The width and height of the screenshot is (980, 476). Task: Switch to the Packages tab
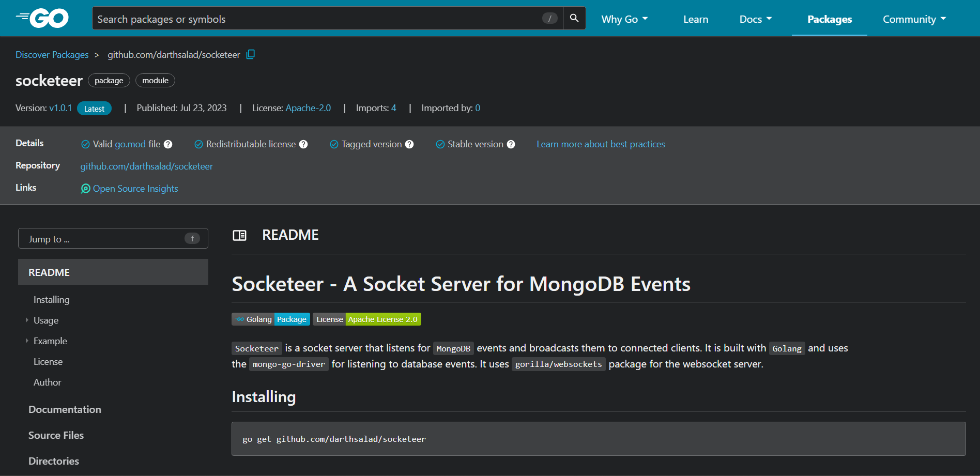pos(829,19)
